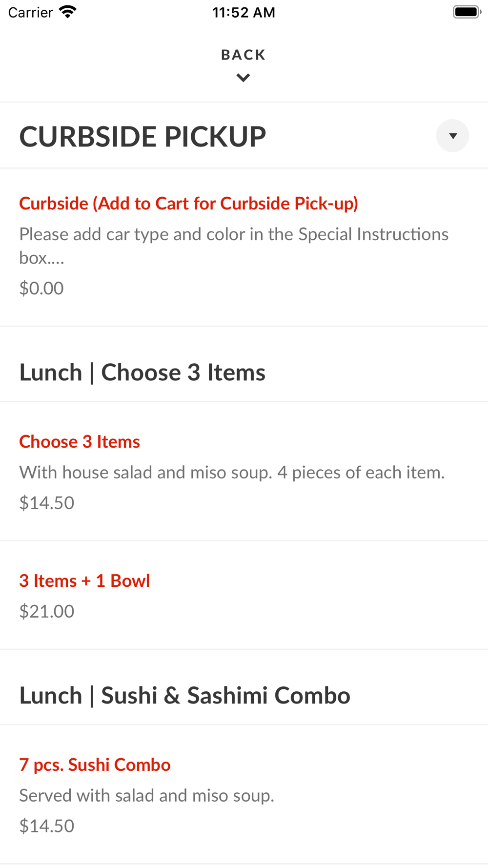
Task: Open the 7 pcs. Sushi Combo item
Action: click(x=95, y=765)
